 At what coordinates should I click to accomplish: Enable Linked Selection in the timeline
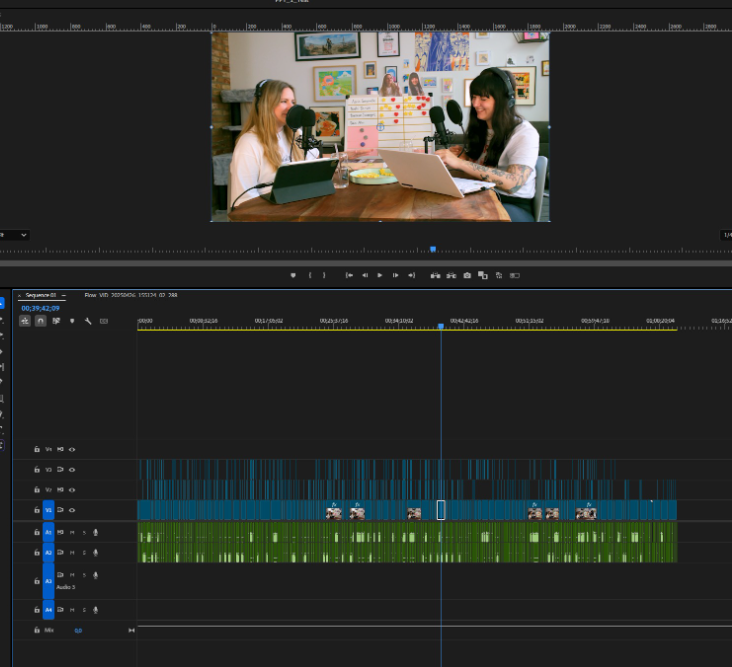[56, 321]
